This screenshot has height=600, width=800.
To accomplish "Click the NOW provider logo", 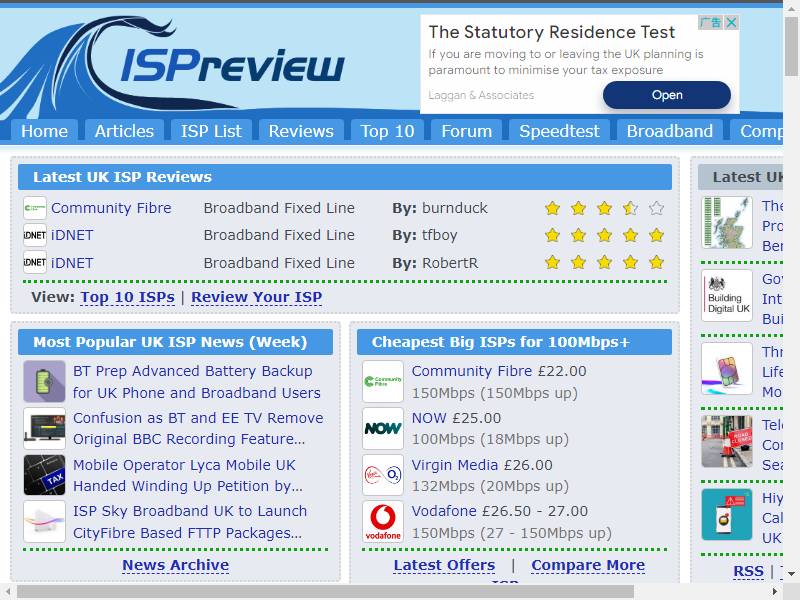I will (383, 428).
